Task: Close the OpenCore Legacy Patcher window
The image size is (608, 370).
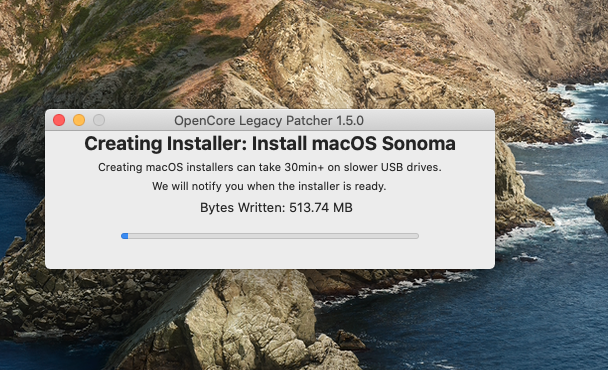Action: coord(59,120)
